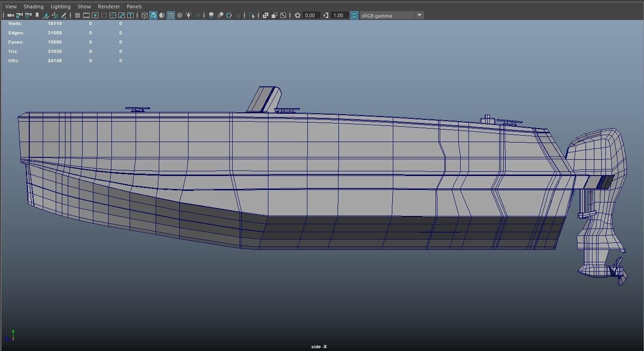644x351 pixels.
Task: Toggle the Safe Title overlay
Action: click(130, 15)
